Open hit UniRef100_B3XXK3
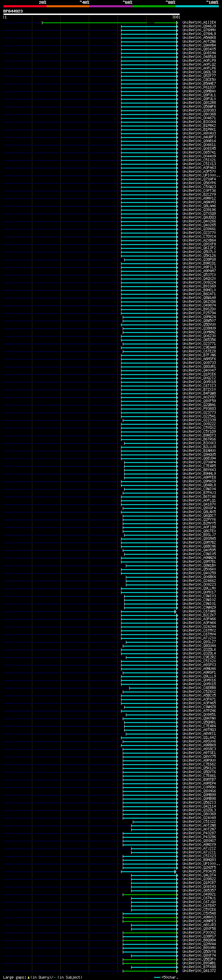The width and height of the screenshot is (222, 980). [199, 443]
